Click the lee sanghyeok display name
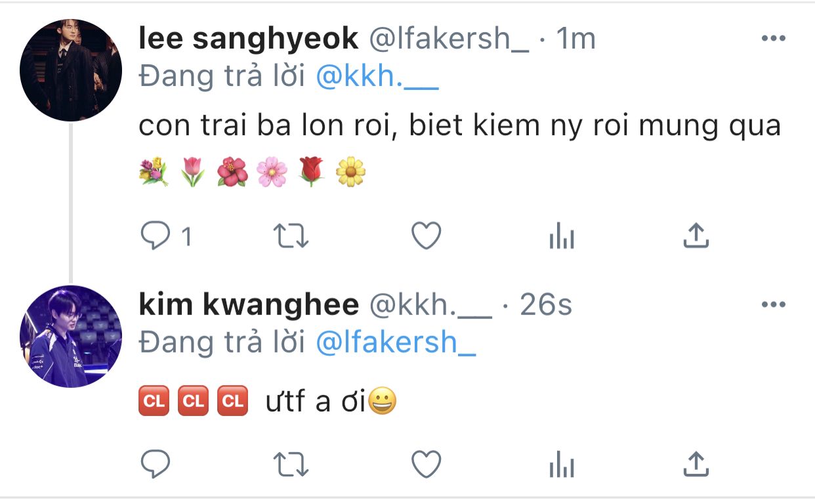815x504 pixels. click(249, 39)
